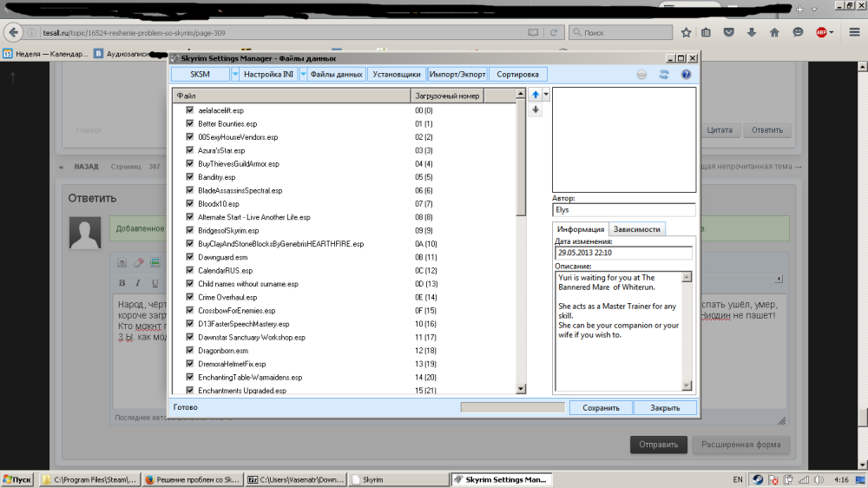This screenshot has height=488, width=868.
Task: Click Отправить button on forum page
Action: coord(659,445)
